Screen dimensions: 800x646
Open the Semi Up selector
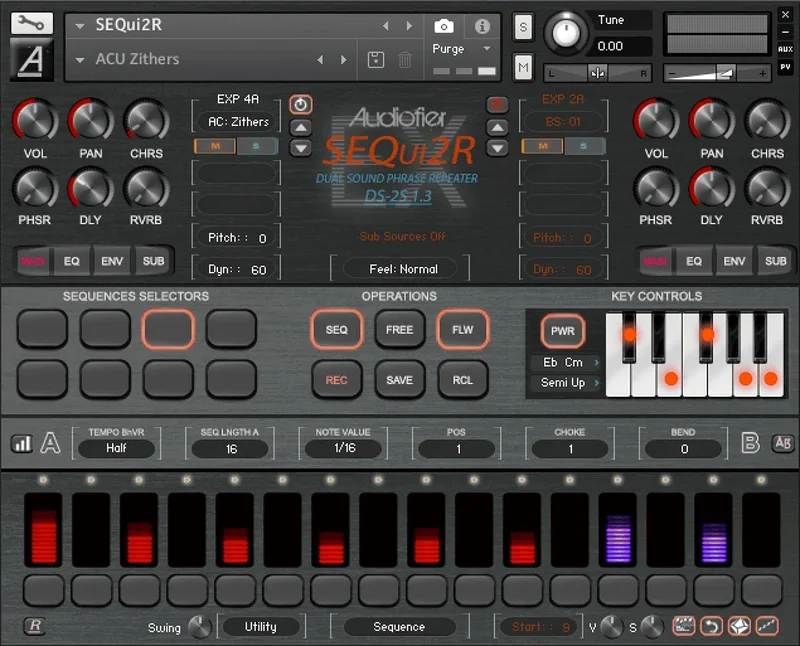(565, 382)
